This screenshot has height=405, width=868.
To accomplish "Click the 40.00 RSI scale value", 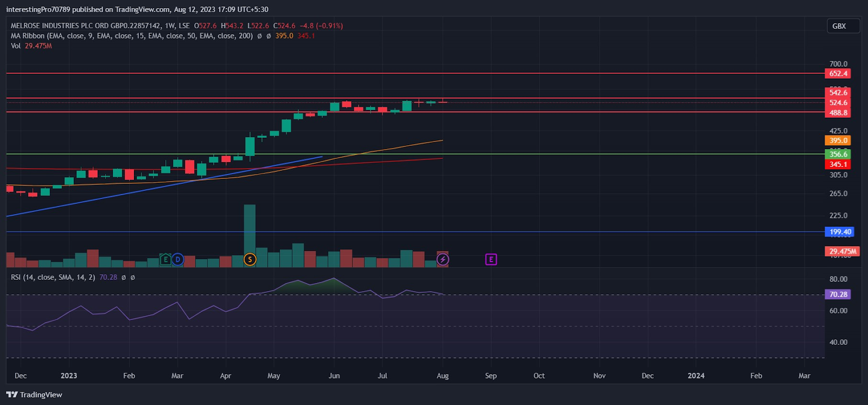I will coord(838,342).
